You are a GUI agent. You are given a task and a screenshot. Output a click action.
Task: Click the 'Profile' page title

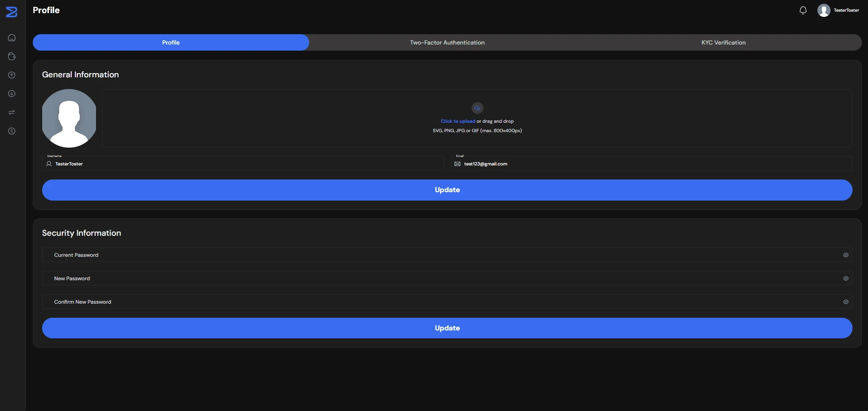coord(46,10)
